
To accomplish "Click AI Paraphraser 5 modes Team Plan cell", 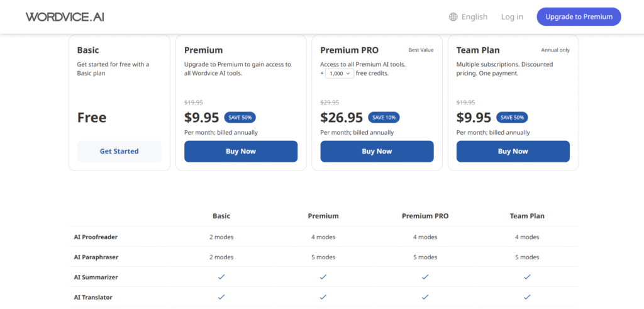I will (527, 257).
